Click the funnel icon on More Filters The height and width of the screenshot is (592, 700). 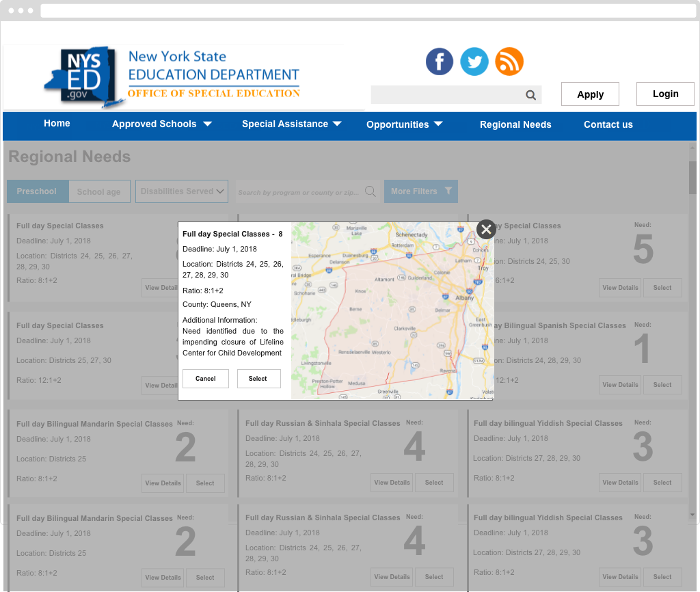pos(448,191)
